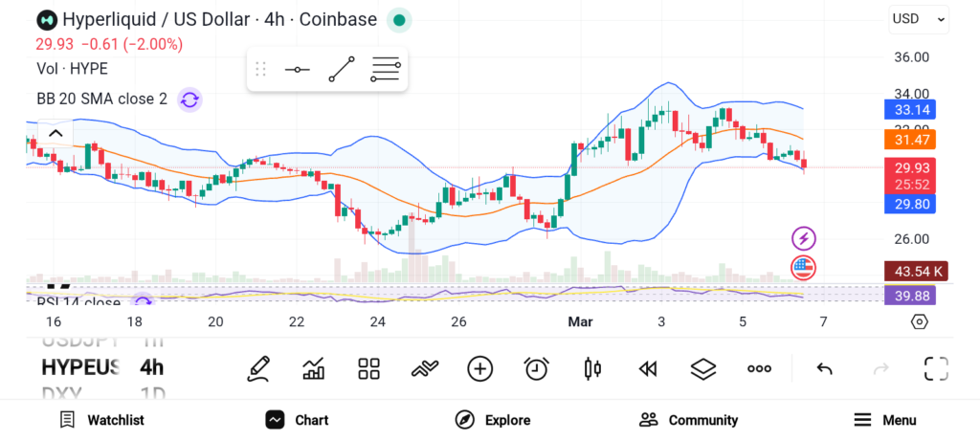Open the layout grid templates icon
Screen dimensions: 980x441
pyautogui.click(x=368, y=368)
